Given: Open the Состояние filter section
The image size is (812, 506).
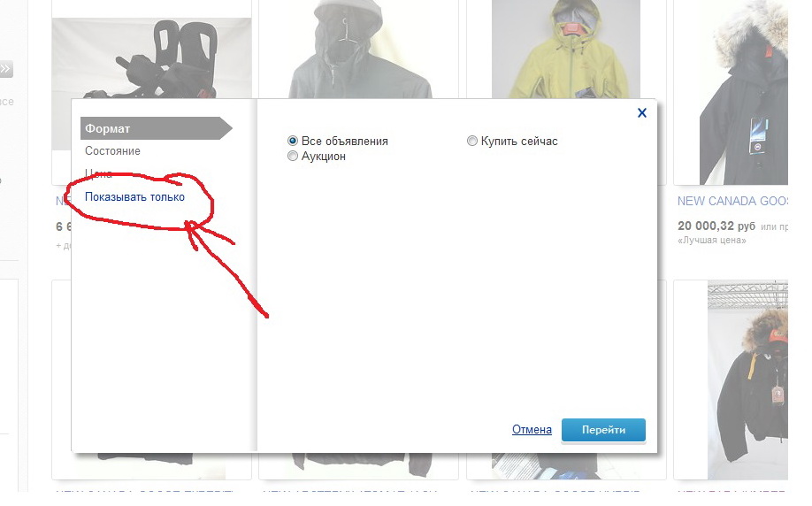Looking at the screenshot, I should (x=112, y=151).
